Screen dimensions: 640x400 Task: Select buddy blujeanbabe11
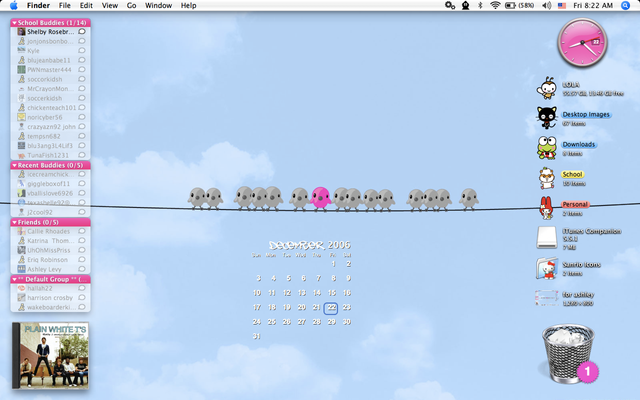(x=51, y=60)
